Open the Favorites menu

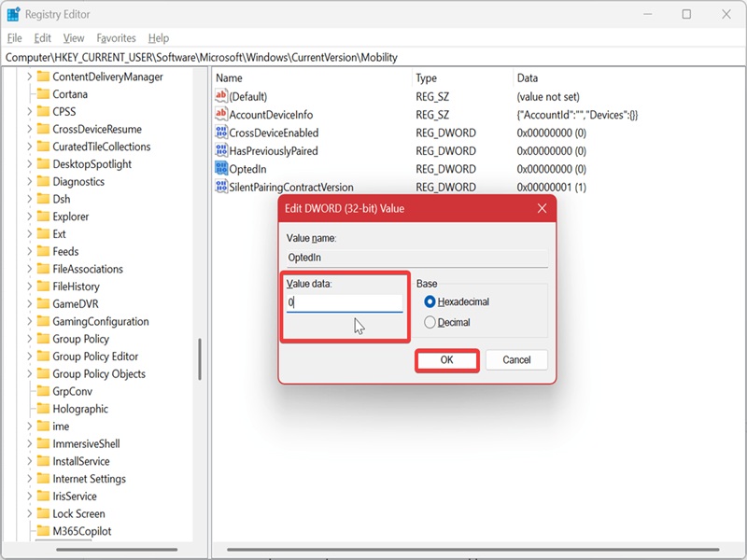[x=116, y=38]
